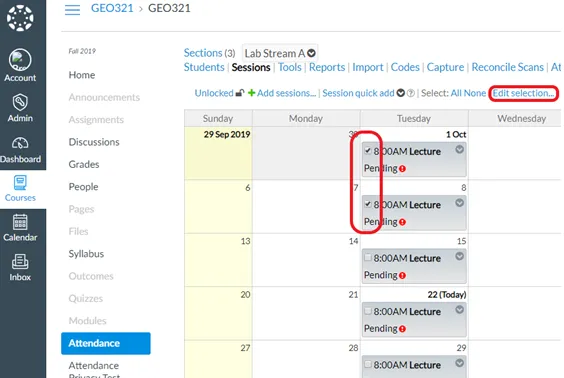Open the help question mark icon
The height and width of the screenshot is (378, 564).
[410, 93]
